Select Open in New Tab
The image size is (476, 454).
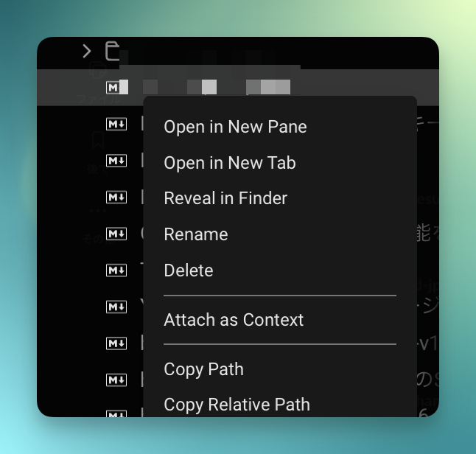click(230, 163)
